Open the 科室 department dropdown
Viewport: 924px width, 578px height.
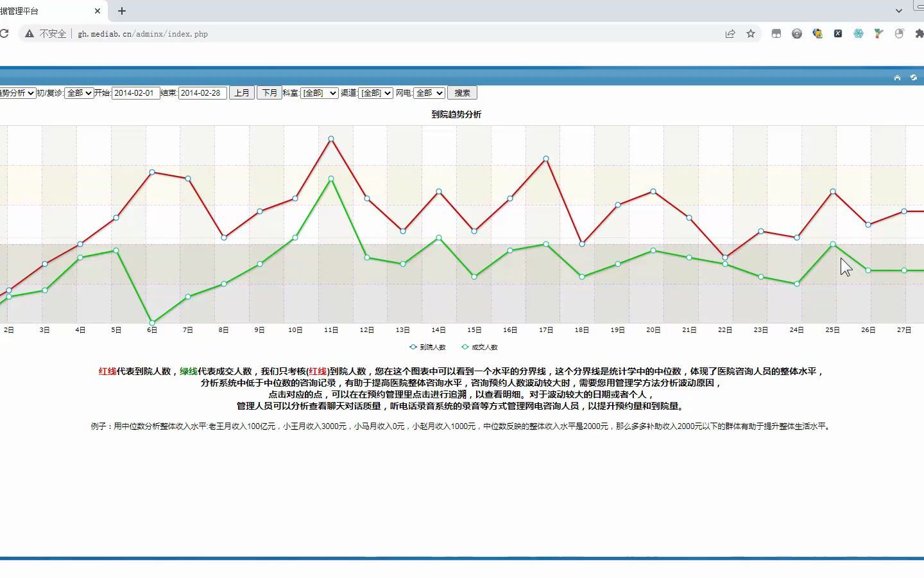[x=319, y=93]
